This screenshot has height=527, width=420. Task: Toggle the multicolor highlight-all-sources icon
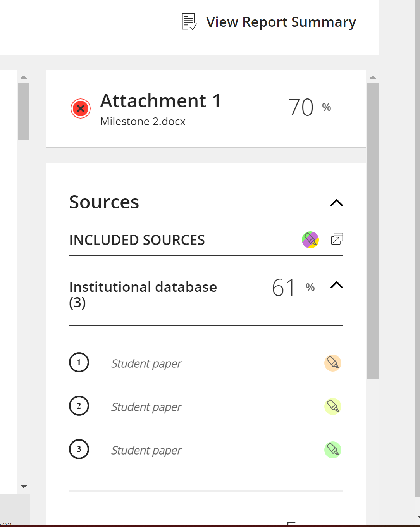point(310,240)
